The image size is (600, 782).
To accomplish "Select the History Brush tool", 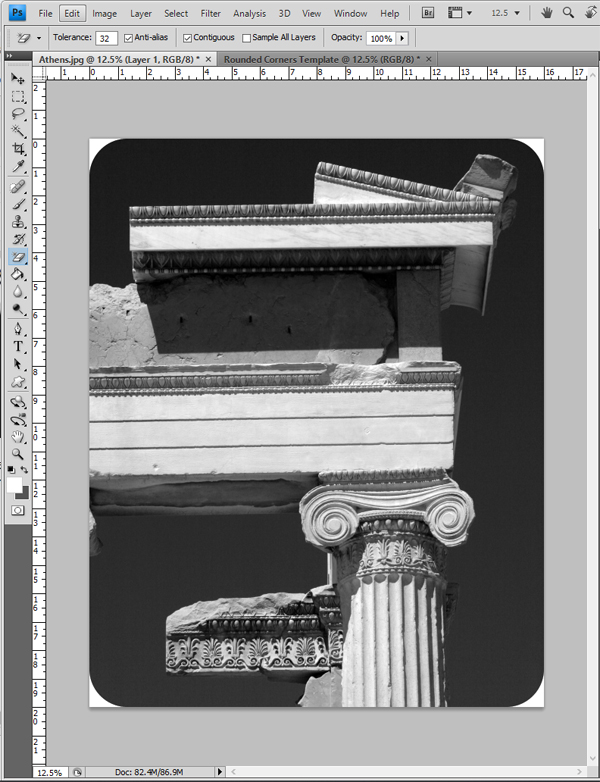I will [x=18, y=239].
